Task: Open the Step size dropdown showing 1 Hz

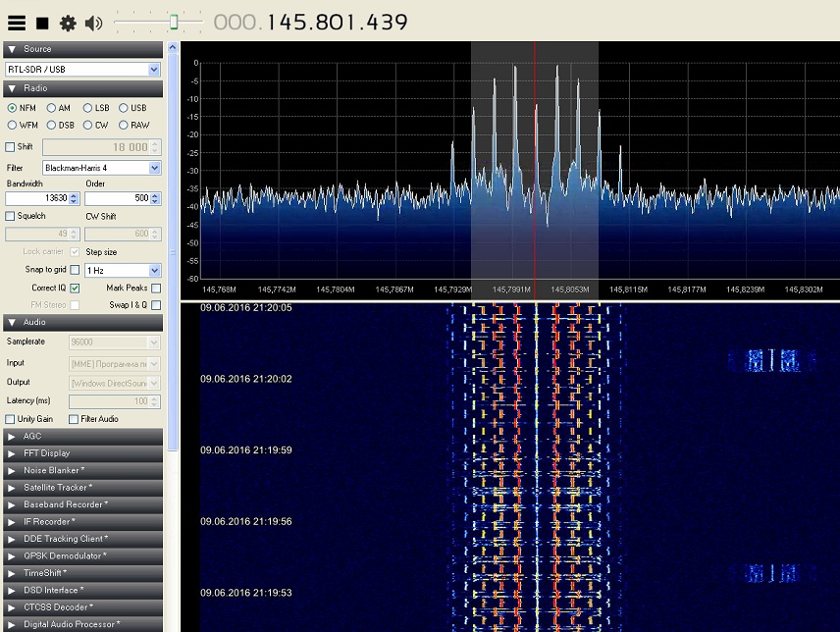Action: [123, 270]
